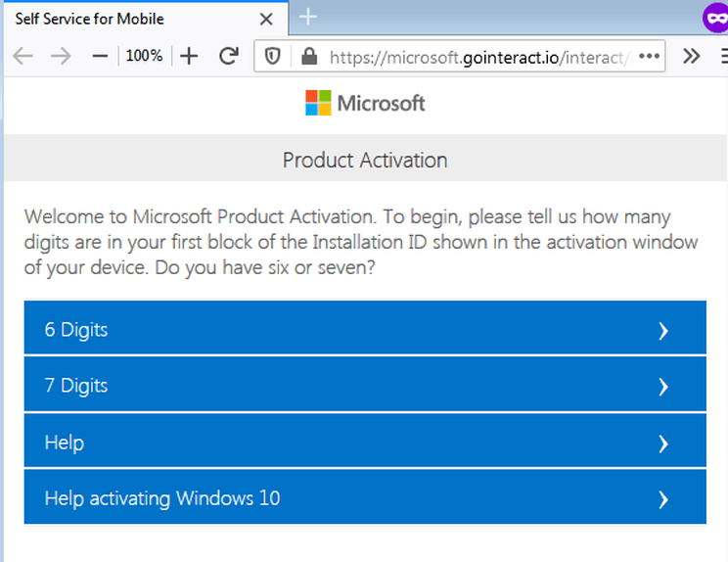Click chevron on the Help row
The image size is (728, 562).
coord(663,444)
